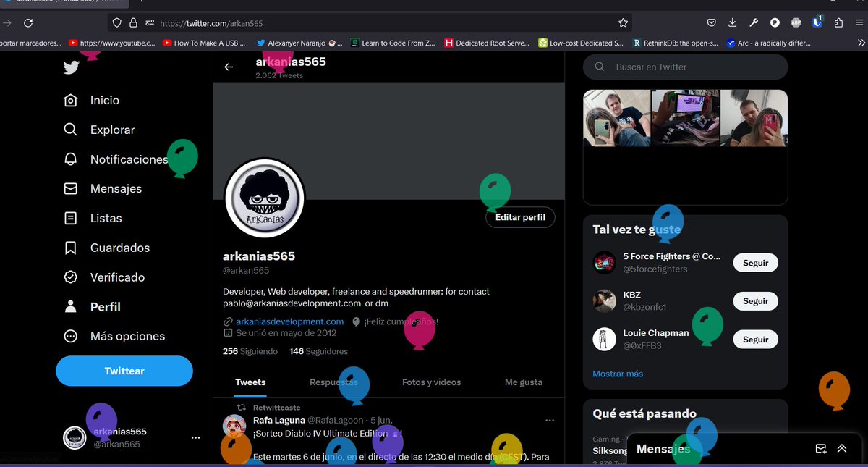Open Explorar search icon in sidebar
This screenshot has width=868, height=467.
pos(70,130)
